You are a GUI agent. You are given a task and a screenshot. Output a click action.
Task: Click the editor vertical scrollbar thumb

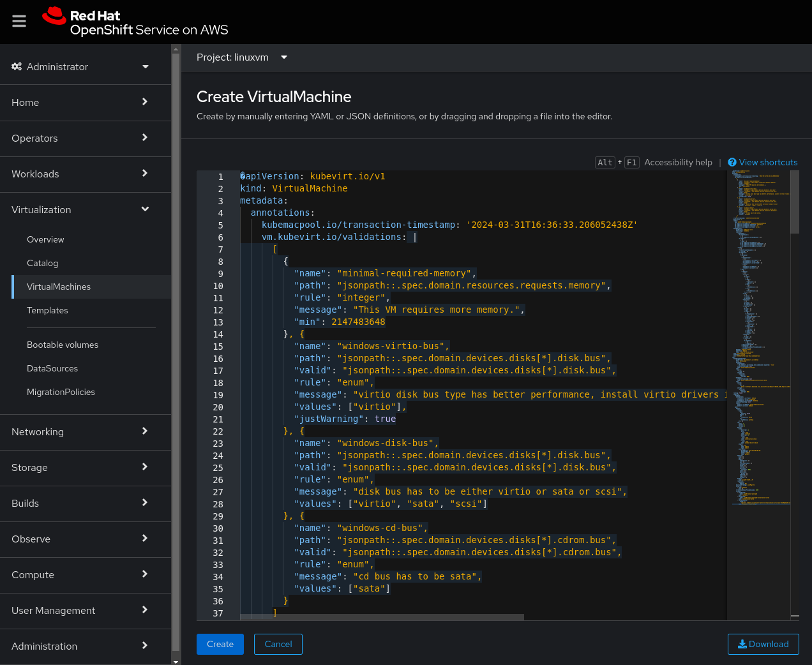pyautogui.click(x=795, y=202)
